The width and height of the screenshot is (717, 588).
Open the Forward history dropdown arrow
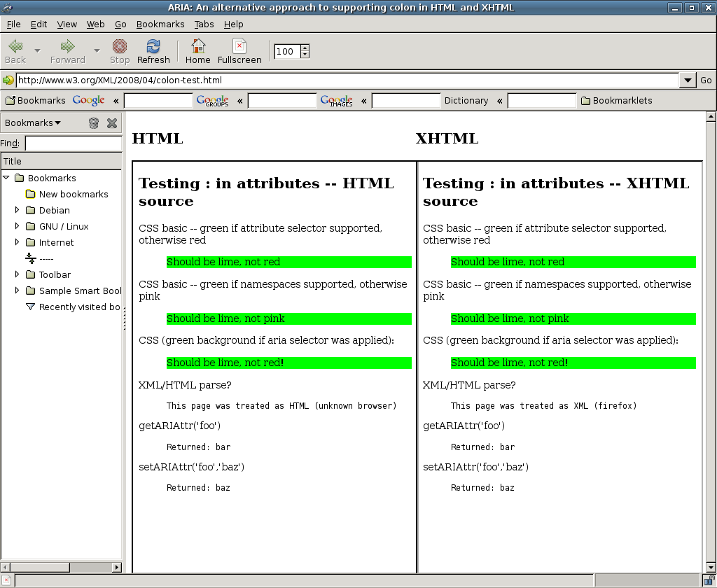(x=97, y=51)
